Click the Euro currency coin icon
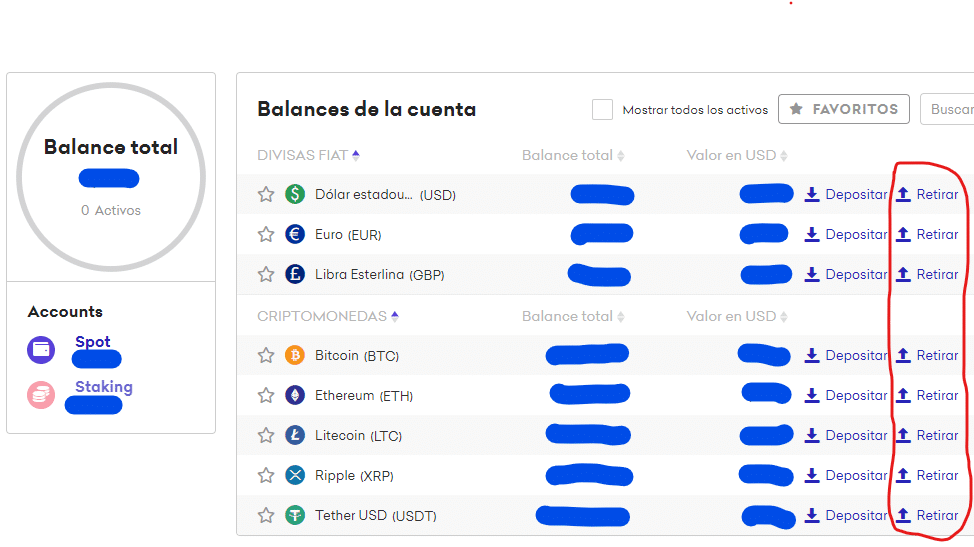 (x=295, y=234)
